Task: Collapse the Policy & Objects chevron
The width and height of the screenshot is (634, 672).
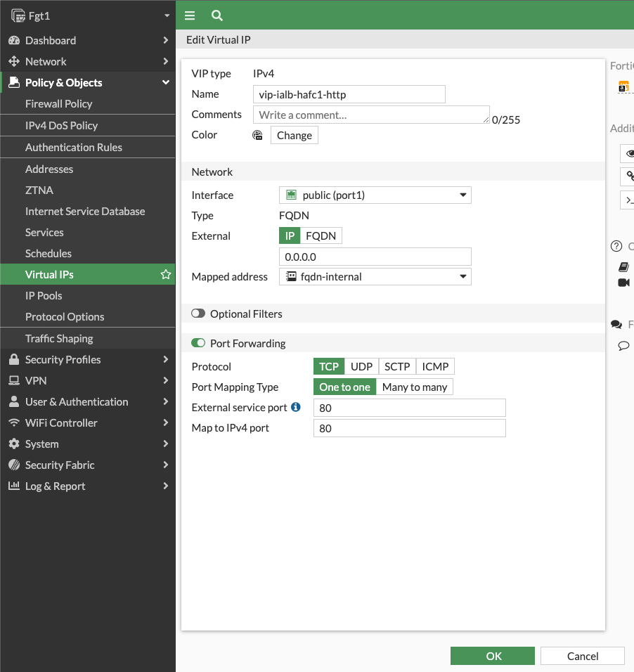Action: [x=166, y=82]
